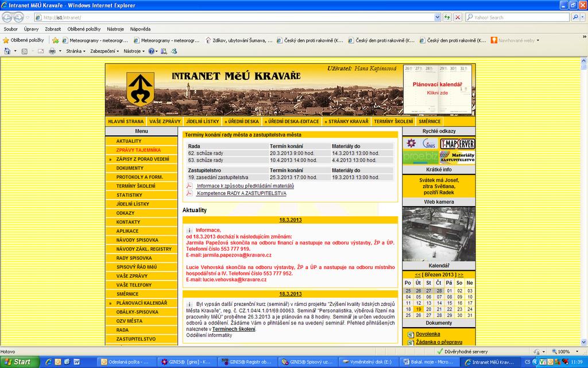Click the Stop loading red X icon

click(x=458, y=17)
